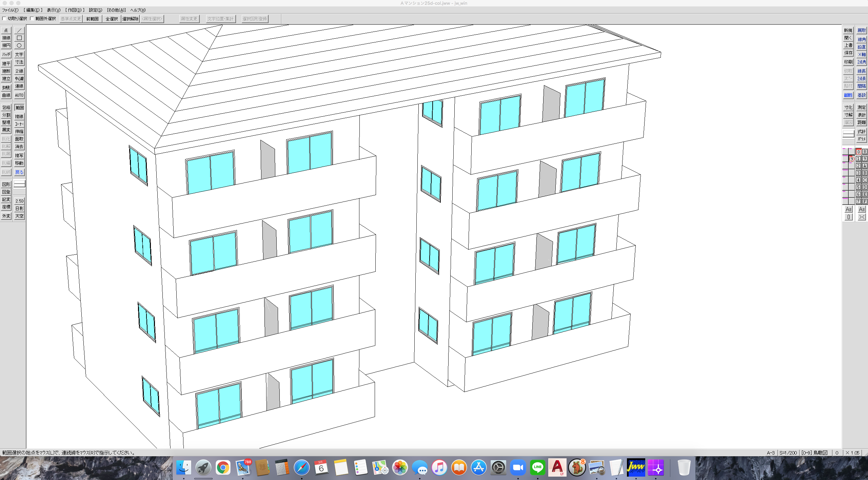Open the 作図(D) menu

75,10
